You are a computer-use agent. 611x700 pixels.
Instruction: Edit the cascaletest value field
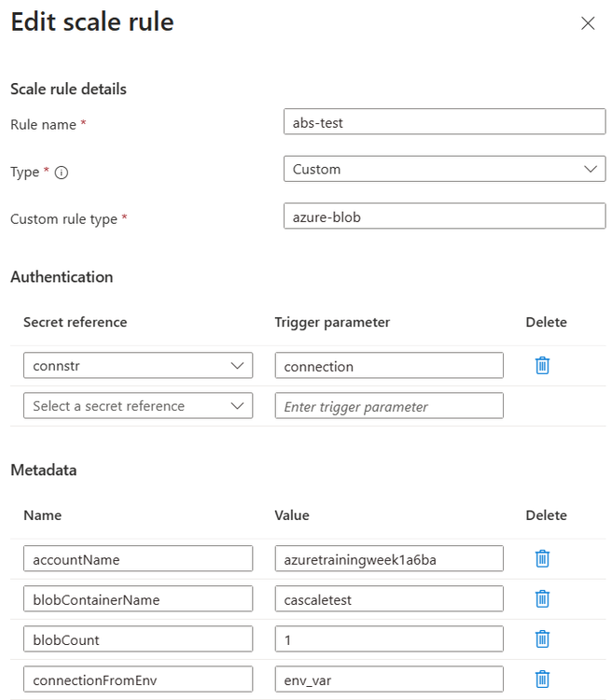coord(389,599)
